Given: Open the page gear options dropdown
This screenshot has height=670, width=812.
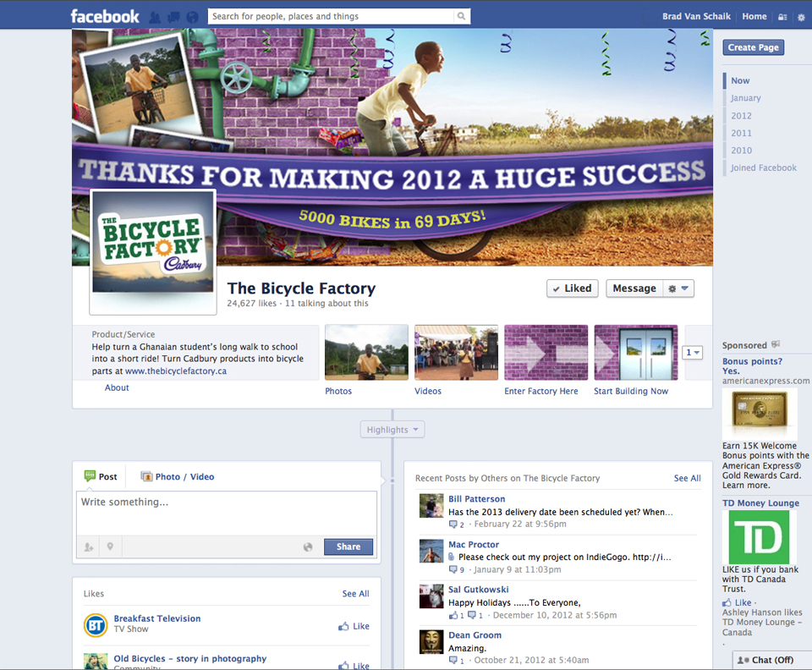Looking at the screenshot, I should (678, 288).
